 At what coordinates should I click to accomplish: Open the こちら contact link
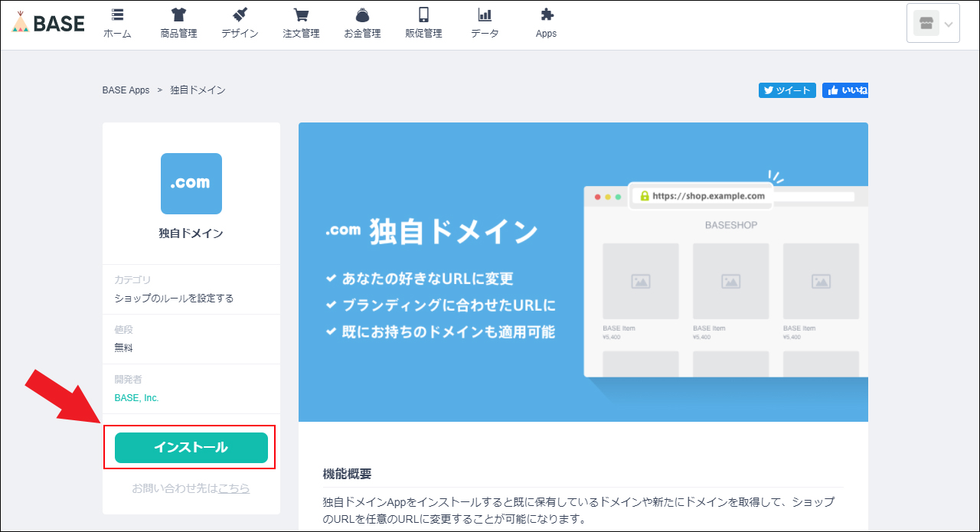pyautogui.click(x=234, y=488)
